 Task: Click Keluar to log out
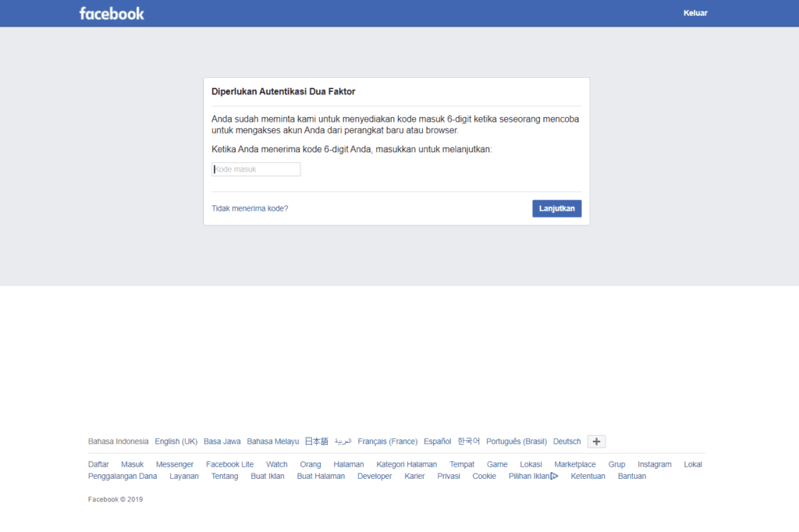pos(695,13)
